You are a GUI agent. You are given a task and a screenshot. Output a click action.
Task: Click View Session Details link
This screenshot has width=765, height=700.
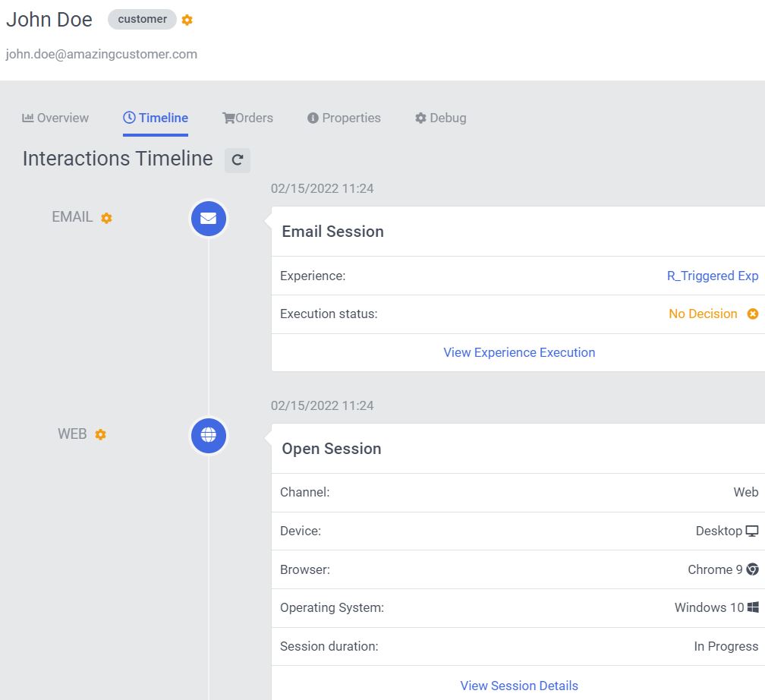pos(519,686)
